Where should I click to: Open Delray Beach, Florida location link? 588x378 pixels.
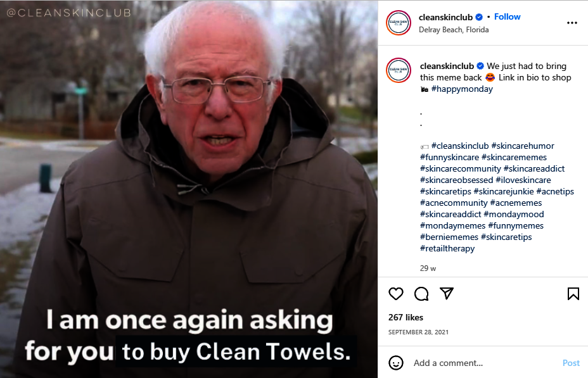point(454,30)
